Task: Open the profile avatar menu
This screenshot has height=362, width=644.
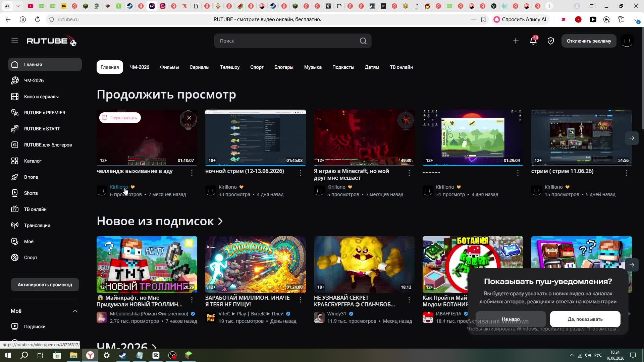Action: (627, 41)
